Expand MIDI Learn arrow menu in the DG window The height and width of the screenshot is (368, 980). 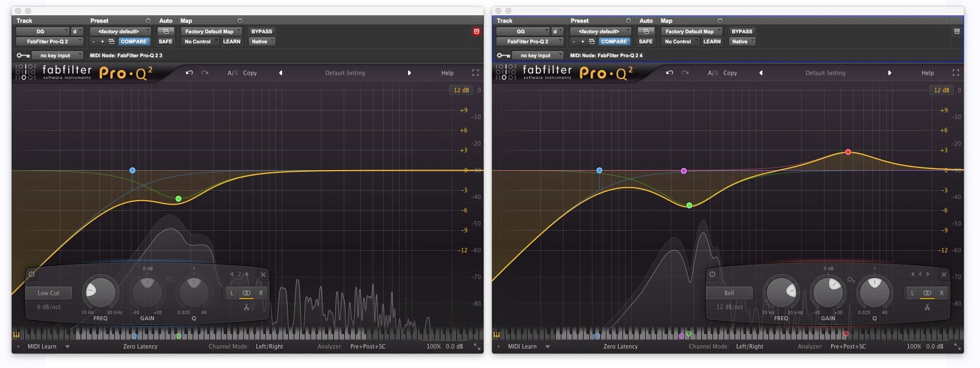(67, 346)
